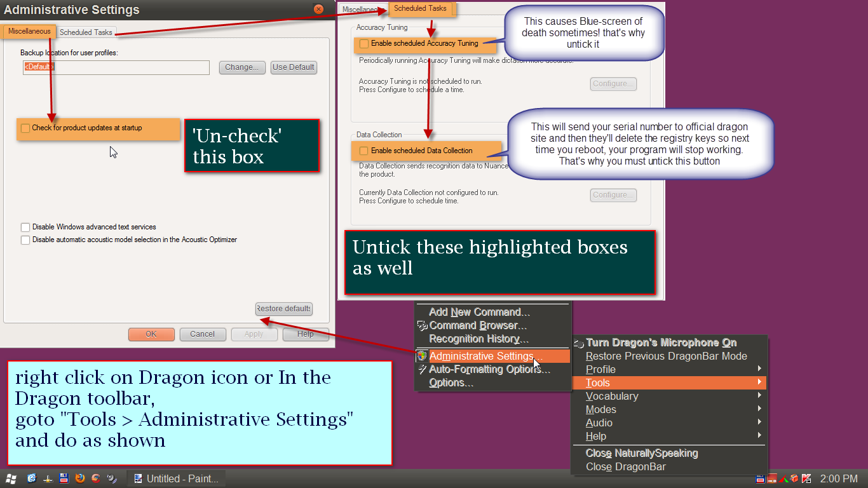This screenshot has height=488, width=868.
Task: Click the Apply button
Action: [254, 334]
